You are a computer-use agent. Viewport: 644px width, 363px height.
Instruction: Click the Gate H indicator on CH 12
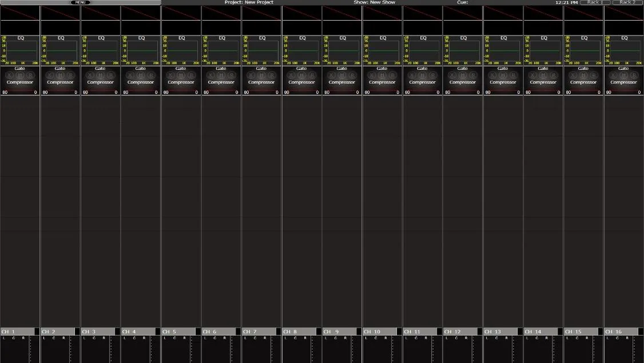pos(463,76)
